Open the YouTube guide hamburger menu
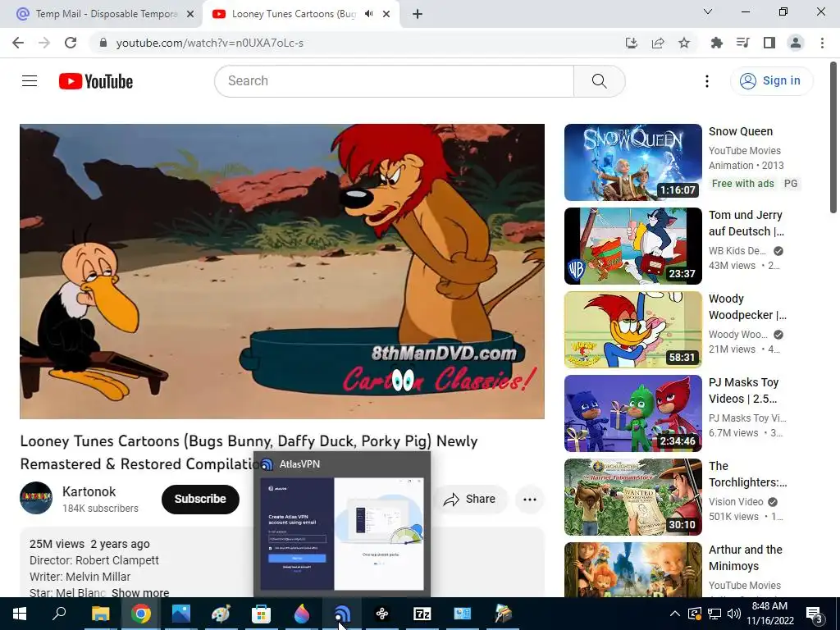Screen dimensions: 840x630 (x=30, y=81)
